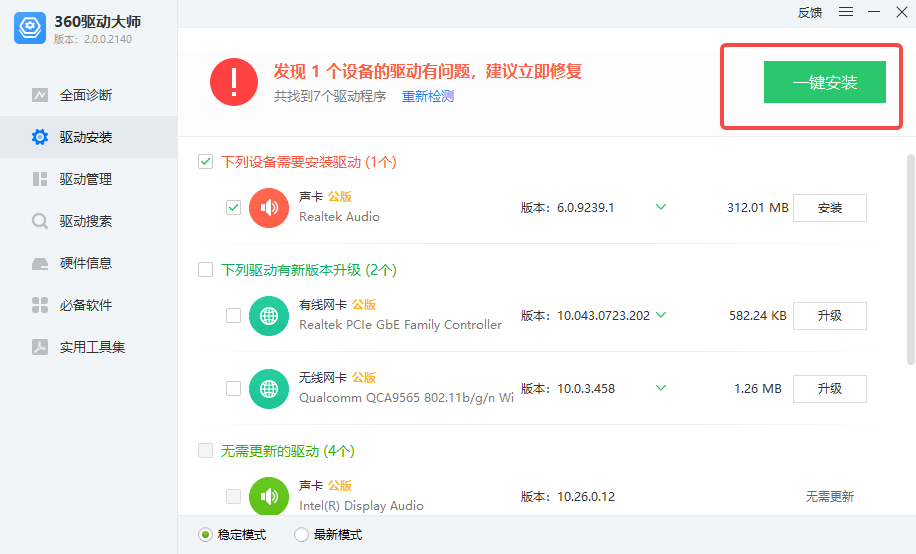
Task: Minimize the 360驱动大师 window
Action: coord(874,12)
